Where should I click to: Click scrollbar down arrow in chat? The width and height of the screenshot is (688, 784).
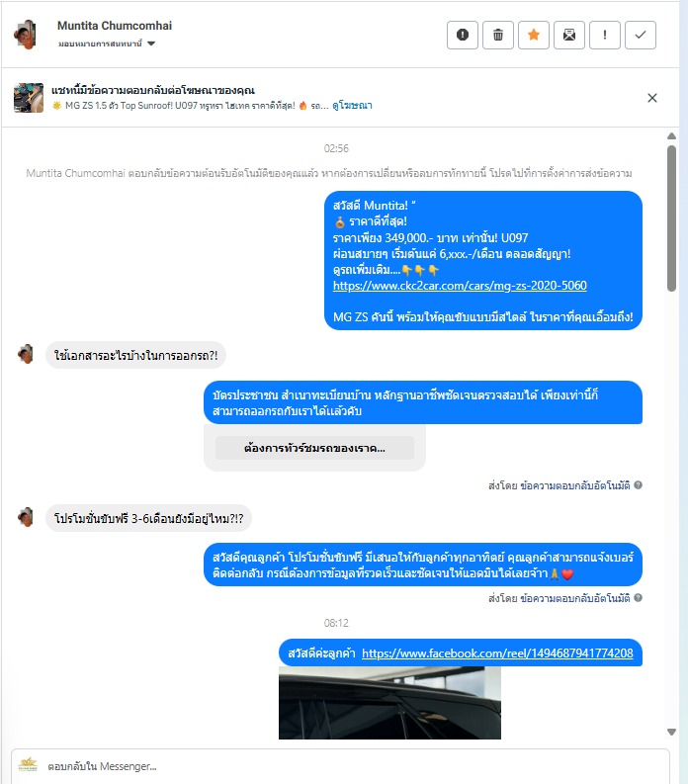click(x=671, y=732)
